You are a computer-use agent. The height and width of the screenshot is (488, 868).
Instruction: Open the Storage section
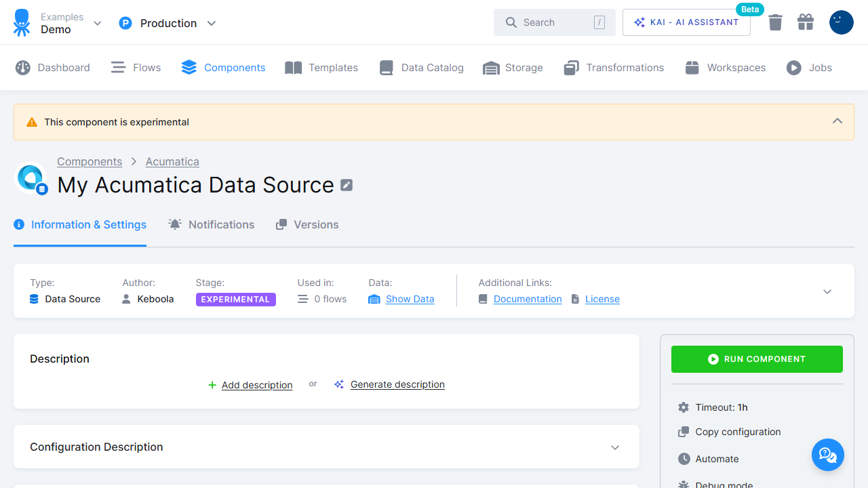pyautogui.click(x=513, y=67)
